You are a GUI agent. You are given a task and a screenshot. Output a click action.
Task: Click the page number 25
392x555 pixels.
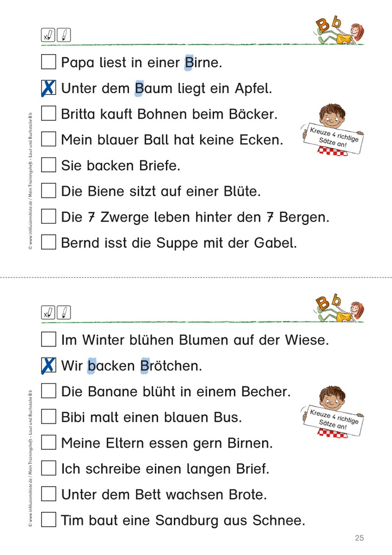click(x=360, y=538)
